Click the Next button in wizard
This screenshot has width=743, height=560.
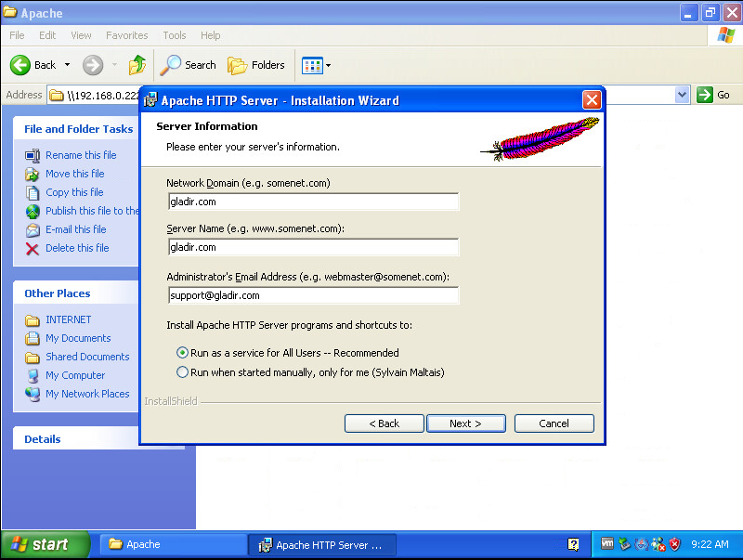point(465,423)
